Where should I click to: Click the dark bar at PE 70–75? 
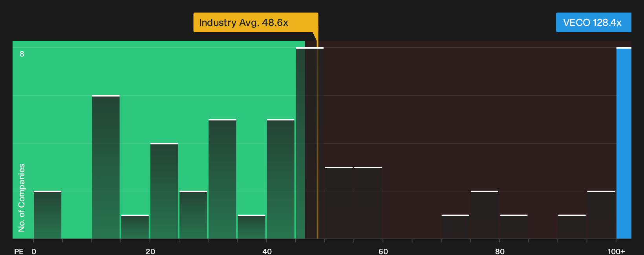[456, 227]
